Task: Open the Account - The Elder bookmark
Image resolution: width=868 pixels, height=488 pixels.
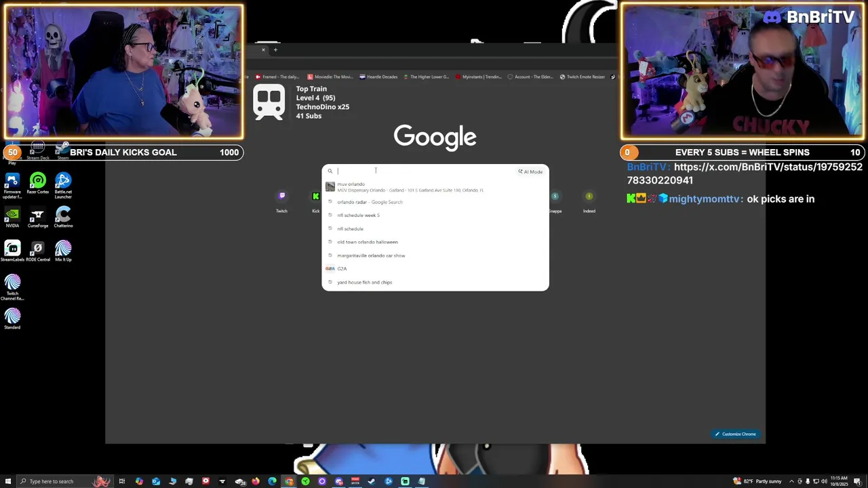Action: 531,77
